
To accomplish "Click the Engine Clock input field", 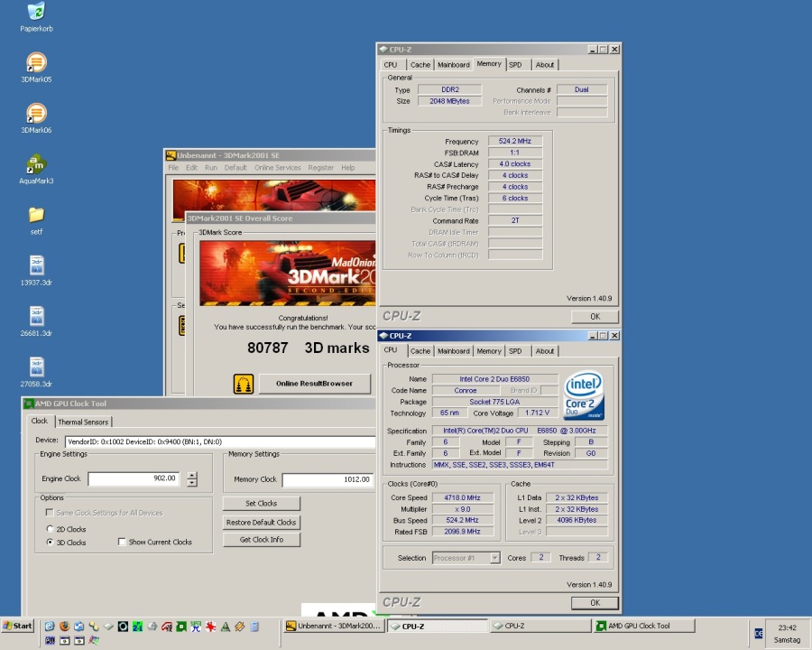I will (134, 478).
